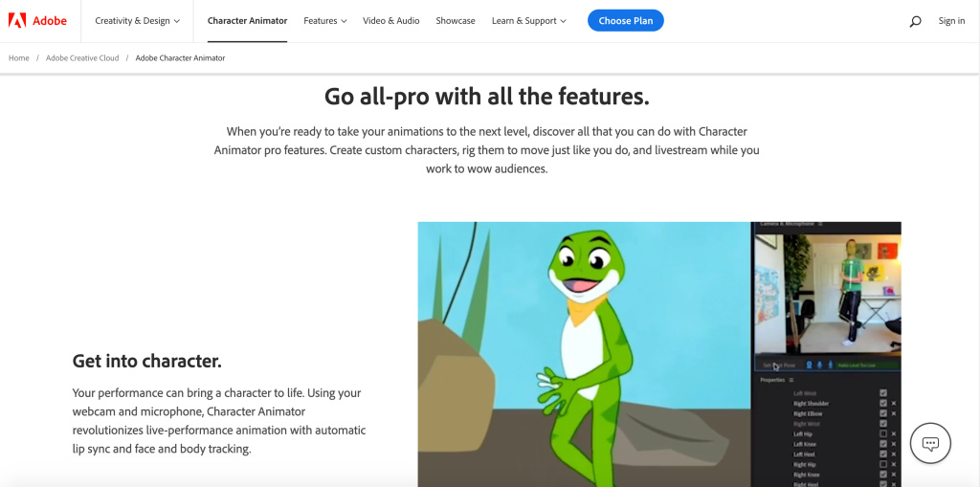Screen dimensions: 980x487
Task: Enable the Left Hip checkbox
Action: [x=882, y=433]
